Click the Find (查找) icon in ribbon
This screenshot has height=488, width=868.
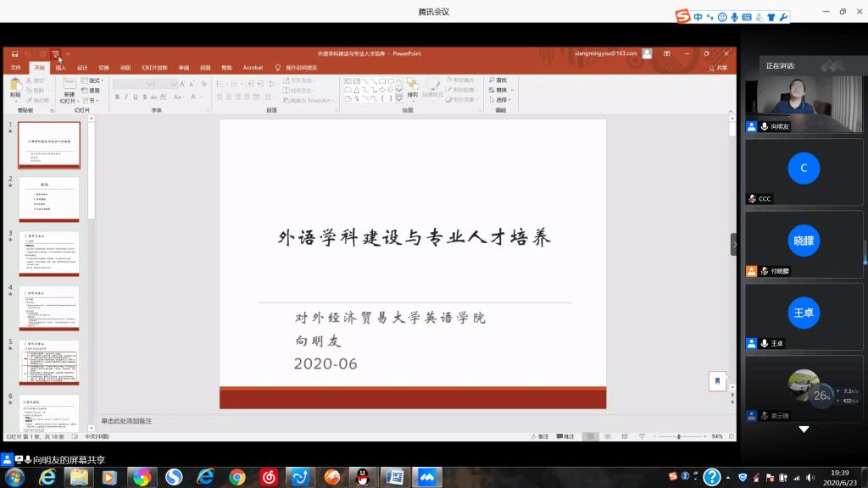coord(500,80)
